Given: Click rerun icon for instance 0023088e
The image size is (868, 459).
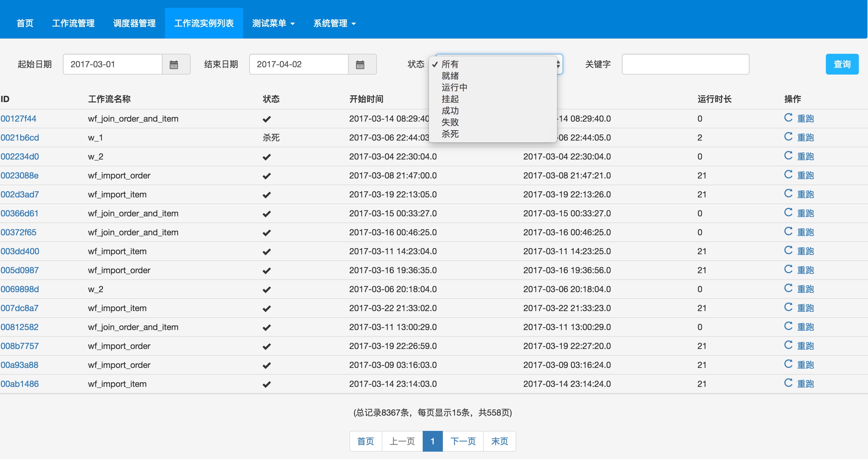Looking at the screenshot, I should coord(788,175).
